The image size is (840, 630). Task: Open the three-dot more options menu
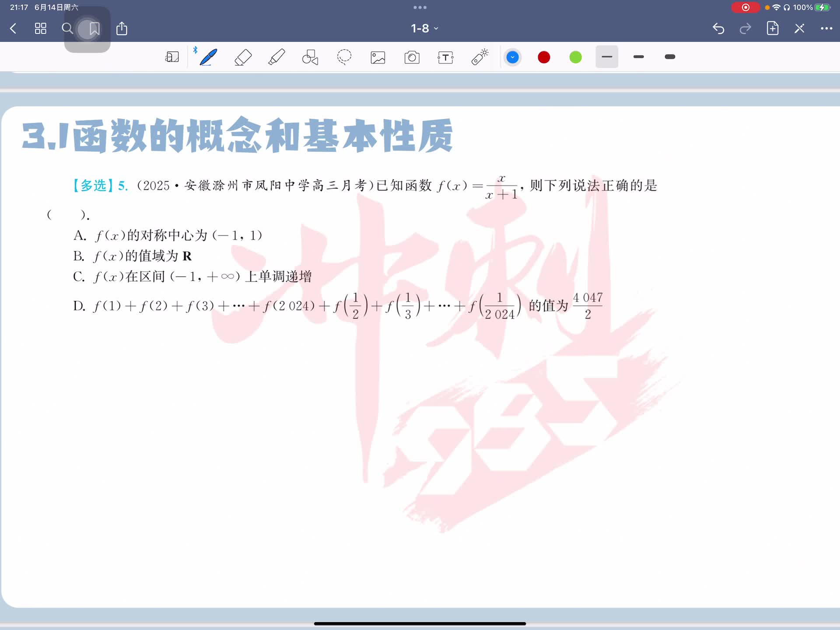pyautogui.click(x=826, y=28)
